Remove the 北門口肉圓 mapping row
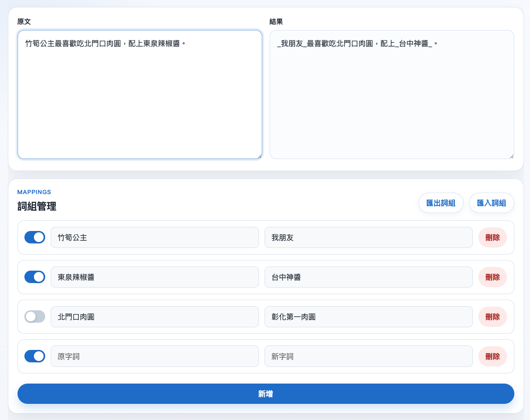Viewport: 530px width, 420px height. pos(492,317)
